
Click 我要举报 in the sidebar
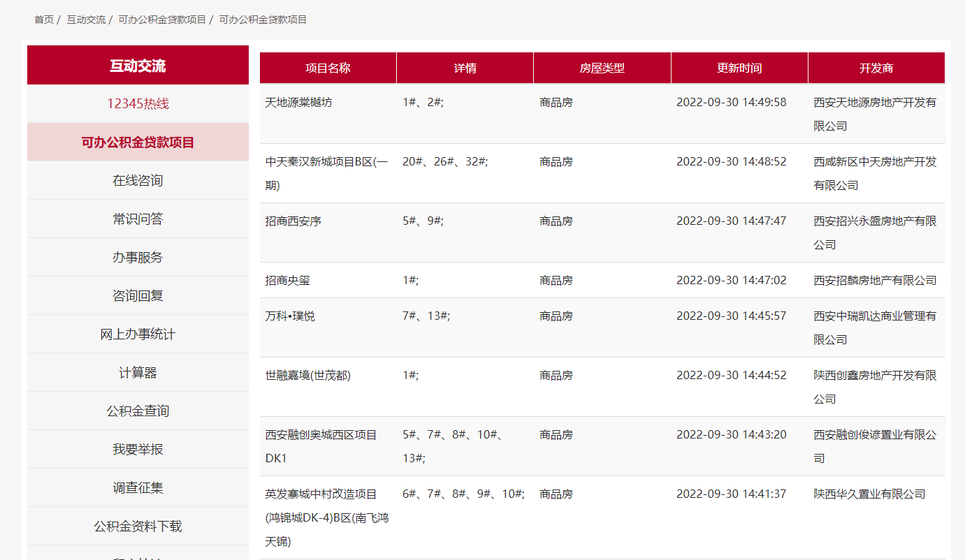pos(138,450)
